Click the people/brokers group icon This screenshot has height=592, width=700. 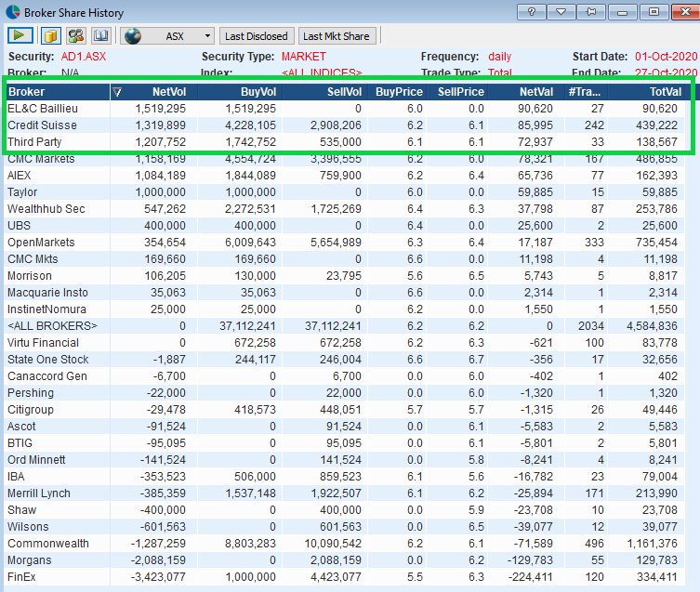click(76, 35)
